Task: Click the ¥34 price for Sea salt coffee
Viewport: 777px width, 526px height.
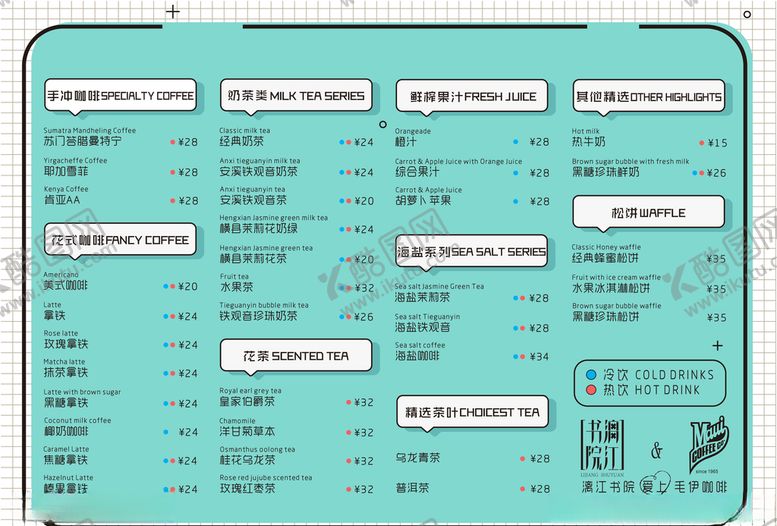Action: (x=539, y=356)
